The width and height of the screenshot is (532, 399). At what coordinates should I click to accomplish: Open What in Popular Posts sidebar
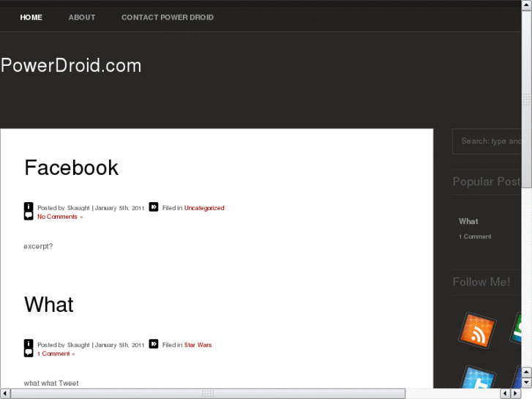click(468, 221)
